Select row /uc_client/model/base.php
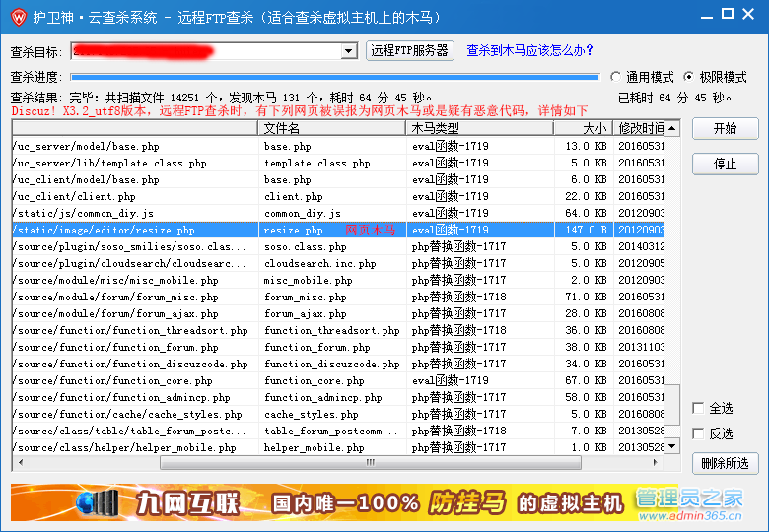Viewport: 769px width, 532px height. click(x=338, y=179)
